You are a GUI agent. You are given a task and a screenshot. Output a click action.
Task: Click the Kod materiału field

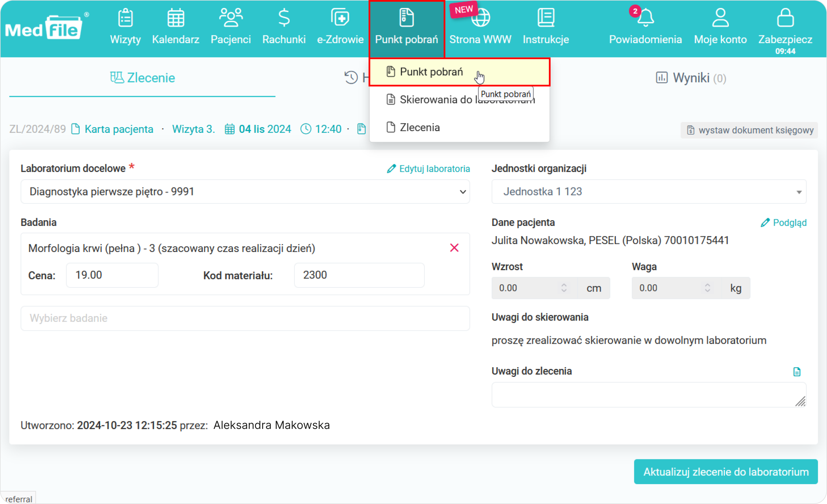[x=359, y=275]
